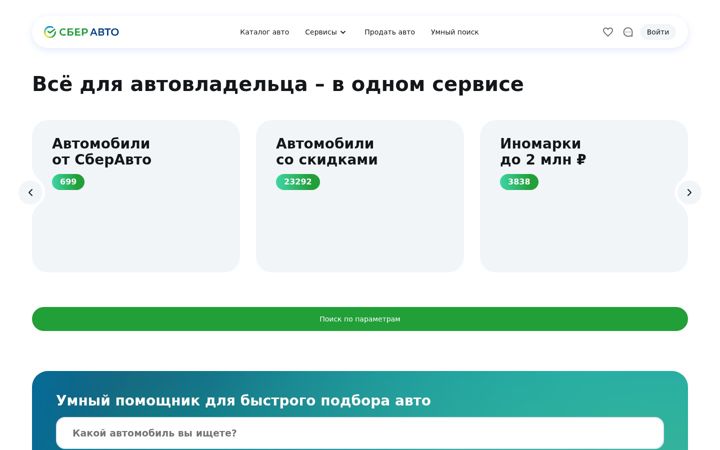Image resolution: width=720 pixels, height=450 pixels.
Task: Open the Каталог авто menu item
Action: click(x=264, y=32)
